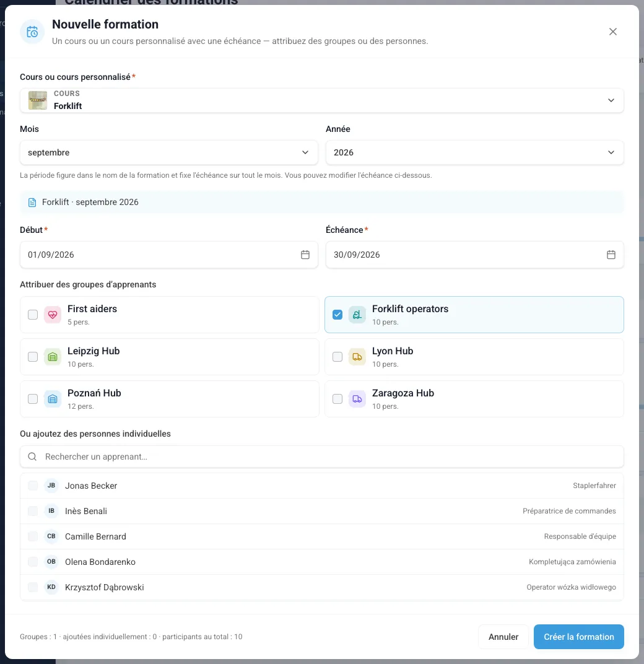Click the KD avatar for Krzysztof Dąbrowski
Viewport: 644px width, 664px height.
pos(51,587)
